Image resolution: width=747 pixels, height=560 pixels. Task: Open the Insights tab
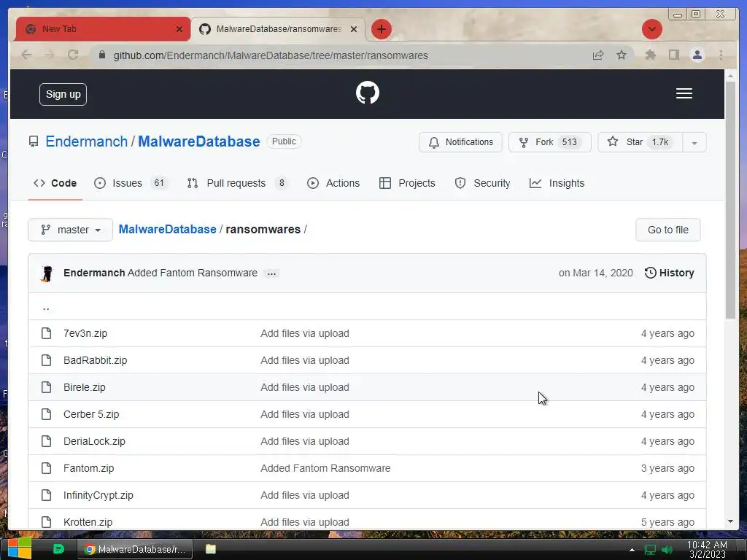(557, 183)
